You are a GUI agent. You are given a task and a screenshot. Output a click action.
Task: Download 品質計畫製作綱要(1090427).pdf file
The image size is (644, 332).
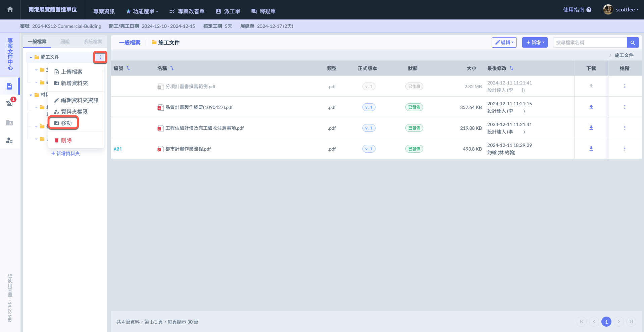[x=591, y=107]
